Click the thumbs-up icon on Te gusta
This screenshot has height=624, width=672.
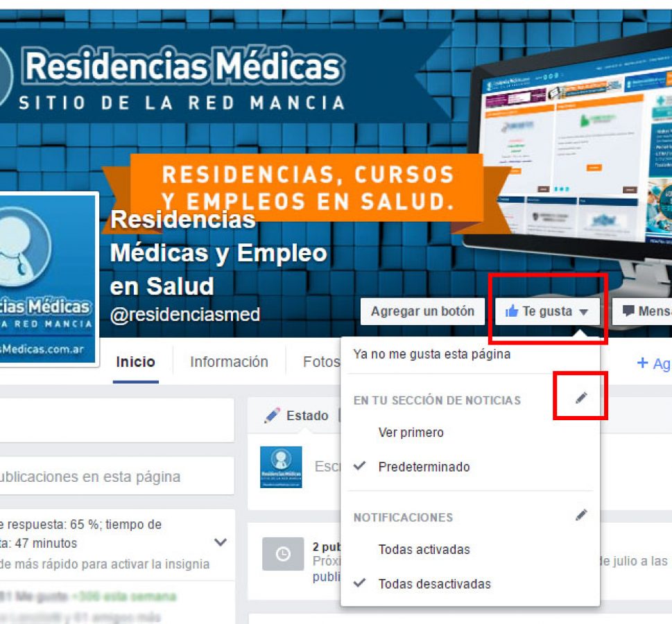coord(512,311)
